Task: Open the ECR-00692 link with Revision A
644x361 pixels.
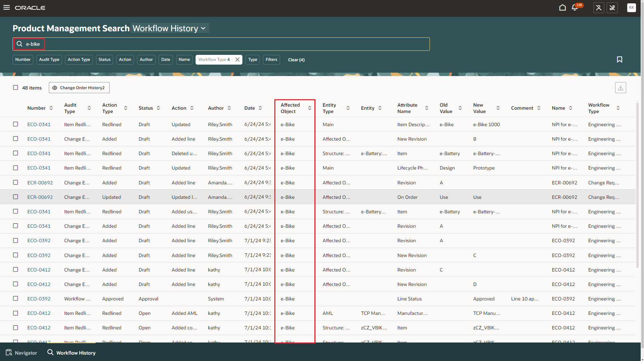Action: [40, 183]
